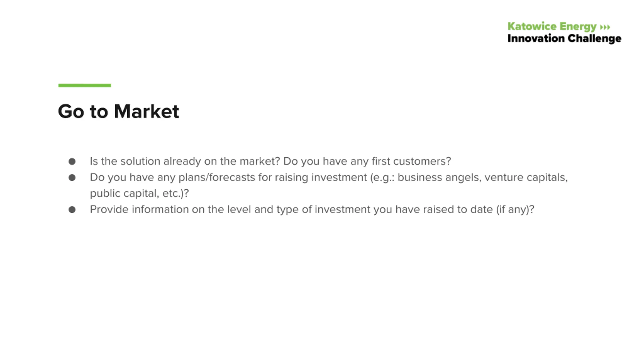Click "Is the solution already on the market?"
This screenshot has height=362, width=644.
(x=185, y=161)
